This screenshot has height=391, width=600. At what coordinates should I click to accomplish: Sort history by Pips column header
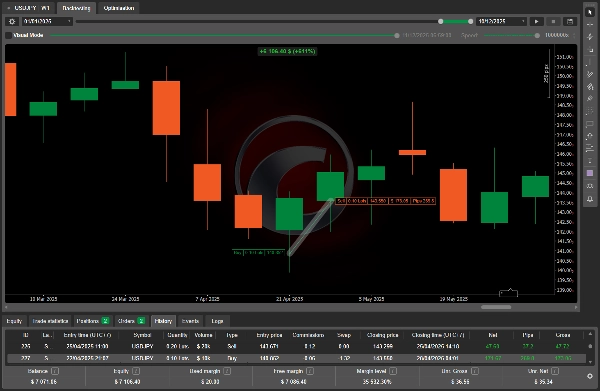[x=528, y=335]
